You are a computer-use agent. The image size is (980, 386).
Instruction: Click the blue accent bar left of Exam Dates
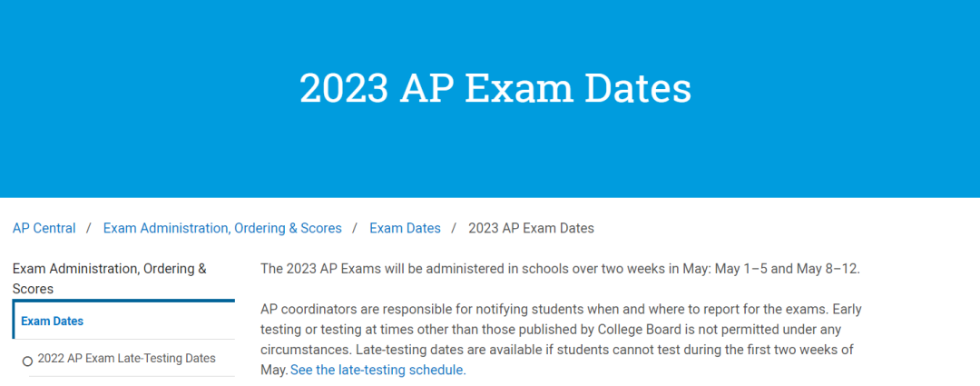(x=15, y=321)
